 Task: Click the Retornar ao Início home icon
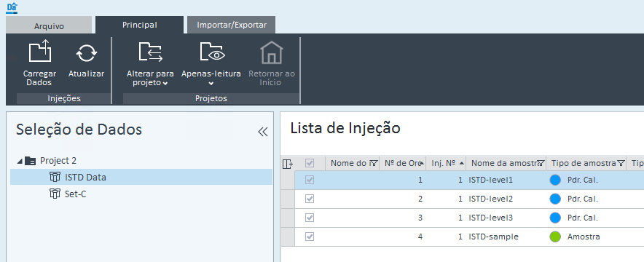coord(272,52)
